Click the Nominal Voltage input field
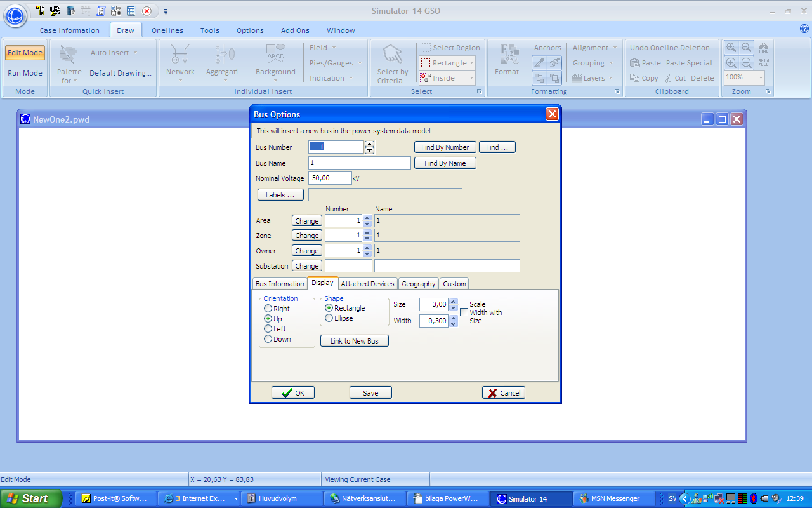The width and height of the screenshot is (812, 508). point(330,178)
